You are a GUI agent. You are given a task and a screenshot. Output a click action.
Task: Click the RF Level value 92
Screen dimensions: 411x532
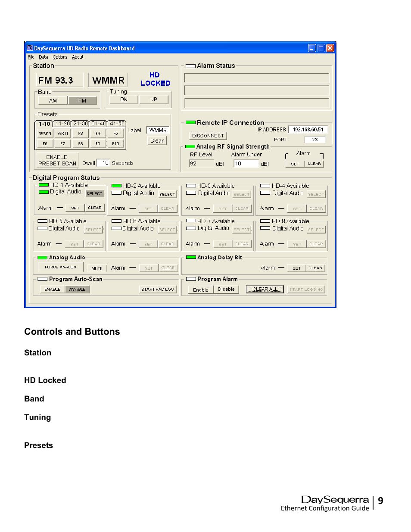pos(201,164)
